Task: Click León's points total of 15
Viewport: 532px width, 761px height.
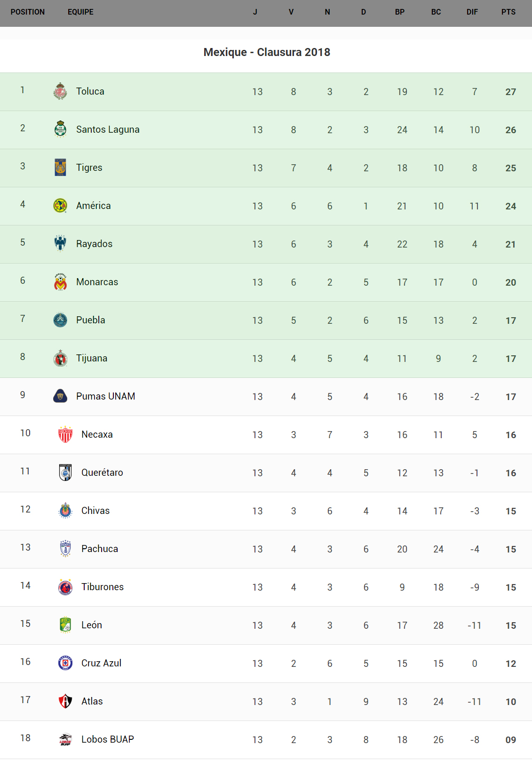Action: pyautogui.click(x=511, y=625)
